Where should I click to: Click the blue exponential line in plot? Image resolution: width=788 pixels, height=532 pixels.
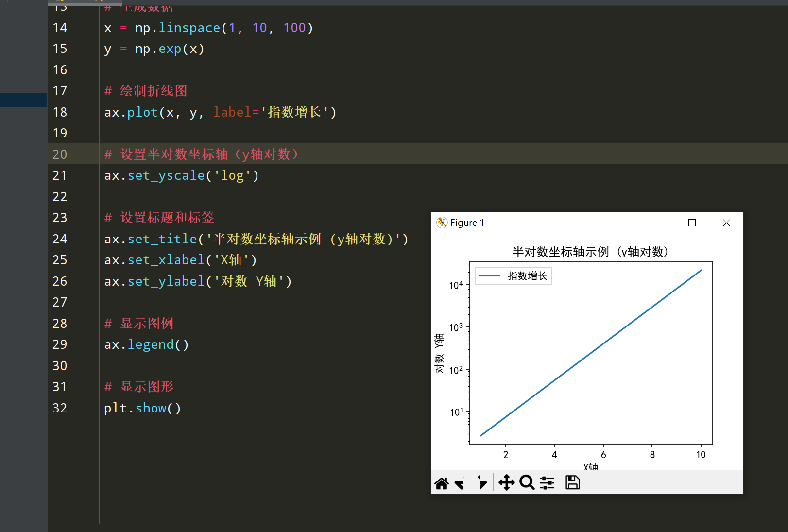pyautogui.click(x=591, y=353)
